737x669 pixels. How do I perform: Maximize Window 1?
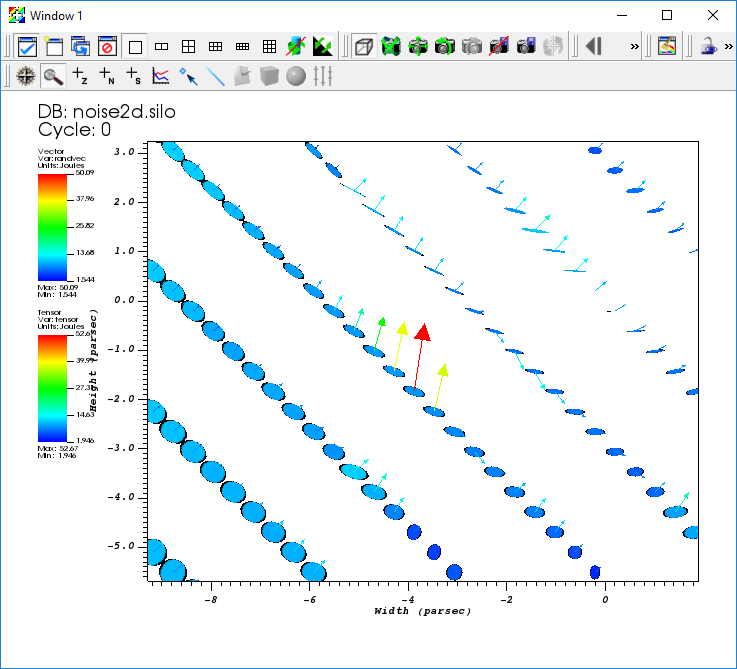(x=666, y=15)
